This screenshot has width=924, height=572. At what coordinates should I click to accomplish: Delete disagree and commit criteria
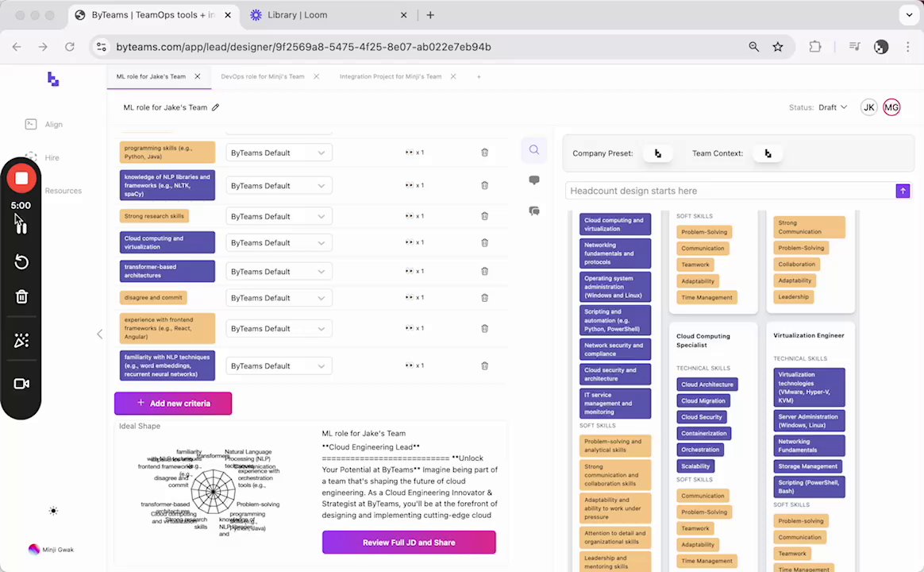tap(484, 298)
